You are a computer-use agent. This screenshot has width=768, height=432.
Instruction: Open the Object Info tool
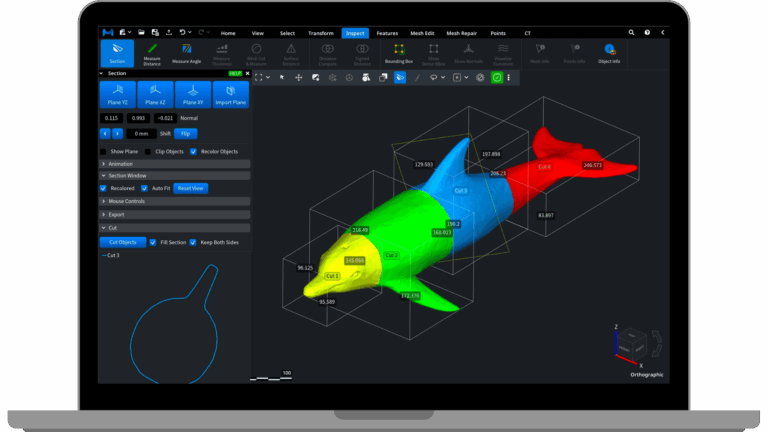(x=609, y=52)
